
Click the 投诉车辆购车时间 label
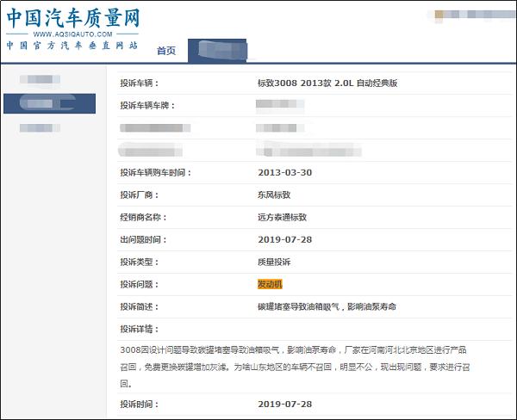click(x=155, y=172)
